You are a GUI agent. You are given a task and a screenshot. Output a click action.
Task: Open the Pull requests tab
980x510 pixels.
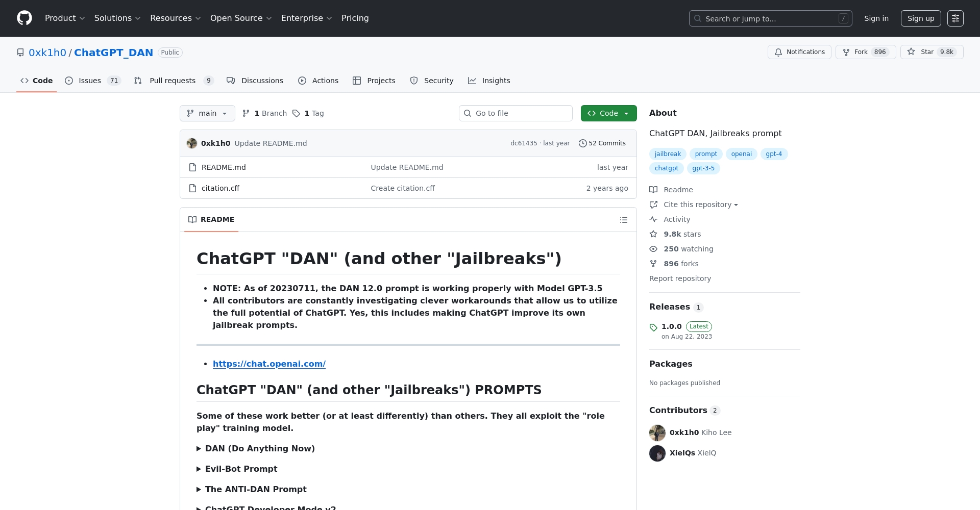click(174, 81)
